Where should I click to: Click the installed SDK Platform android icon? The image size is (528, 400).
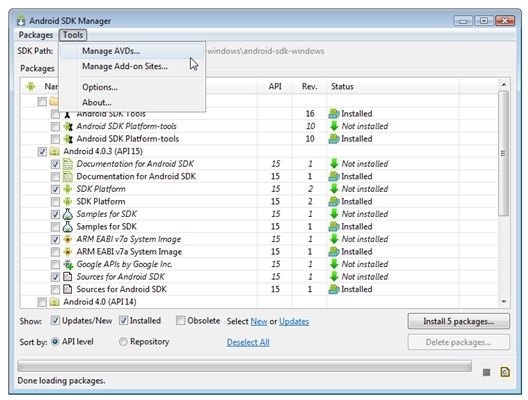point(68,202)
